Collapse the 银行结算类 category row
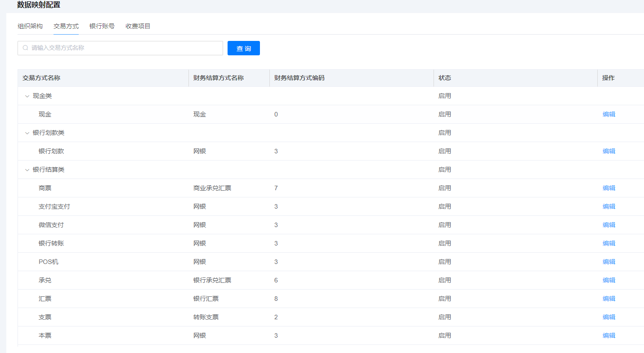The width and height of the screenshot is (644, 353). [27, 170]
